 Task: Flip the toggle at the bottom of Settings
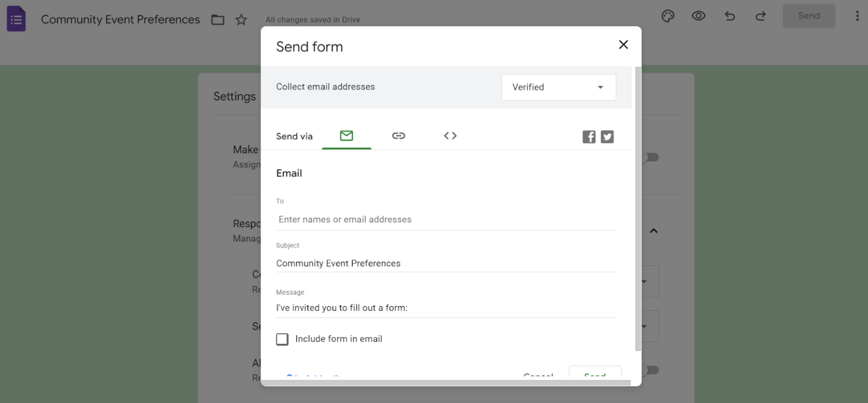coord(651,370)
